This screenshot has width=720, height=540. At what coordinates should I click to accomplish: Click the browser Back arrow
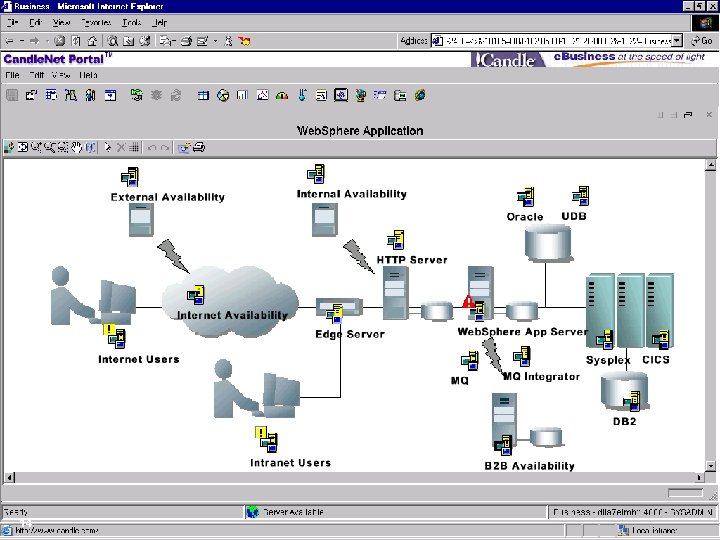(x=9, y=41)
